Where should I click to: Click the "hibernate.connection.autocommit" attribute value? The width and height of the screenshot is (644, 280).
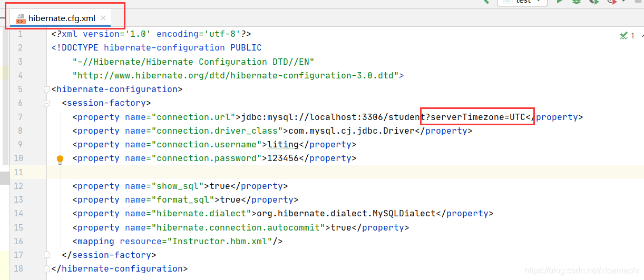tap(238, 227)
